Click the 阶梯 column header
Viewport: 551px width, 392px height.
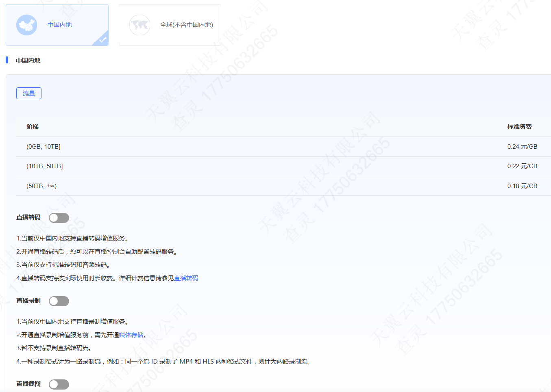tap(33, 127)
